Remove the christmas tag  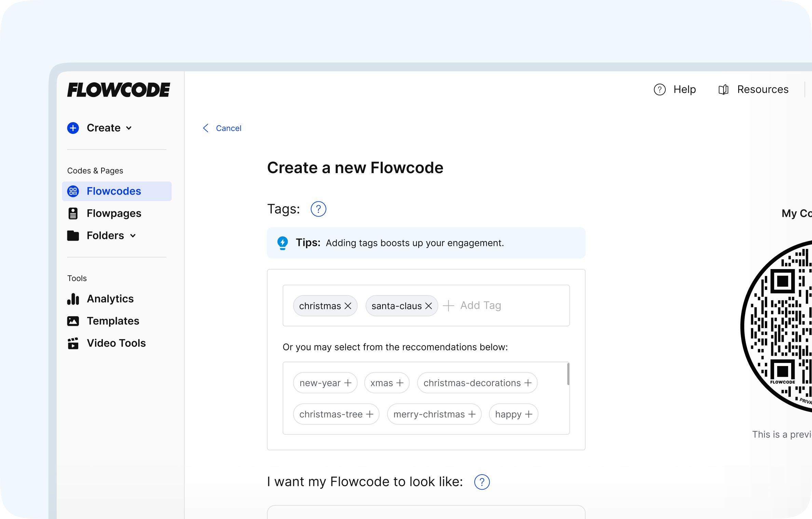348,306
